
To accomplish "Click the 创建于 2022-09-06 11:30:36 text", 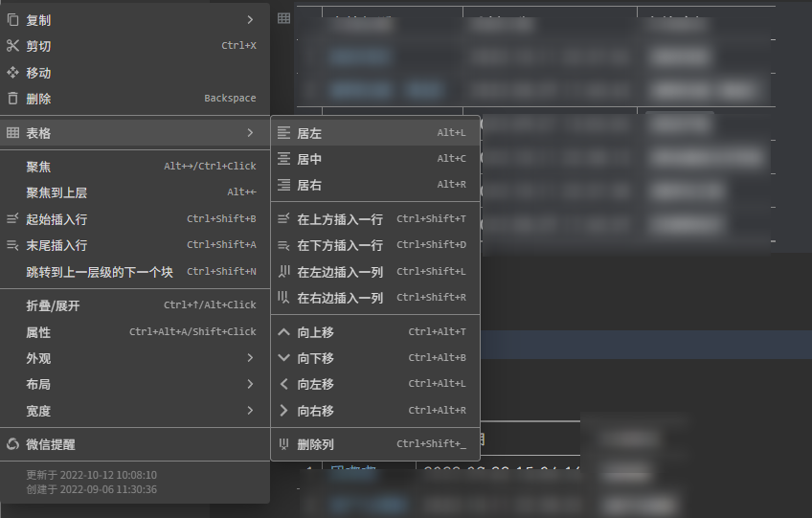I will pyautogui.click(x=92, y=489).
